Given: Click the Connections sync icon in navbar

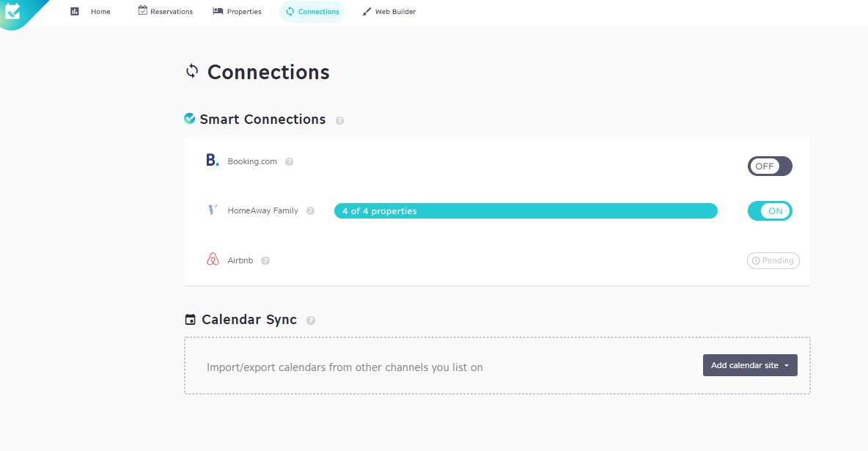Looking at the screenshot, I should click(x=290, y=12).
